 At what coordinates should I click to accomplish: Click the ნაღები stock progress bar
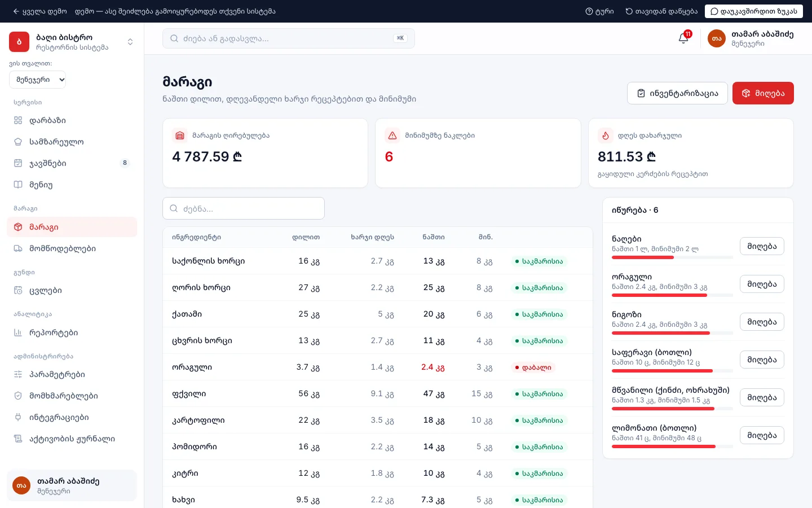pyautogui.click(x=672, y=257)
